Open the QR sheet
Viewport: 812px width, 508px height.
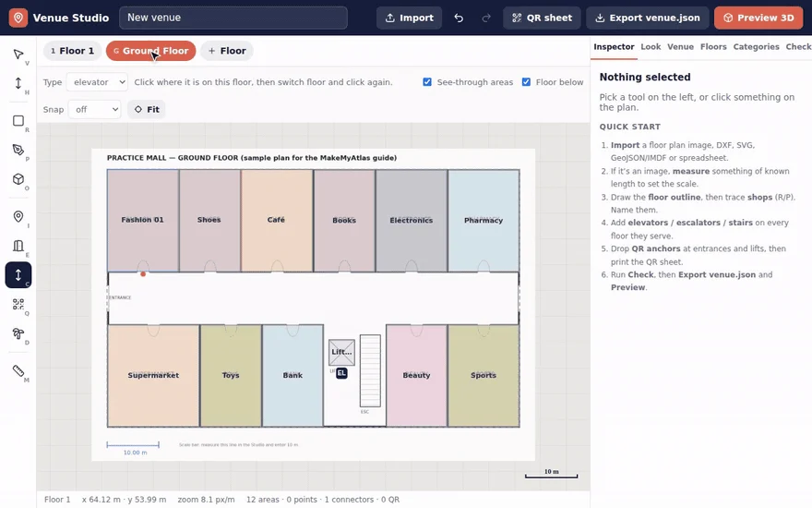pos(542,18)
